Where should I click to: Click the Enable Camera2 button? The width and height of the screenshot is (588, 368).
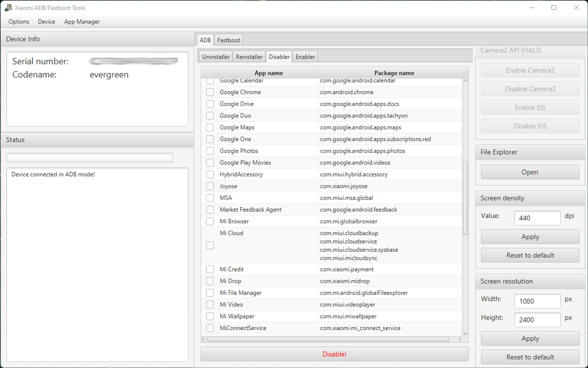pos(530,70)
